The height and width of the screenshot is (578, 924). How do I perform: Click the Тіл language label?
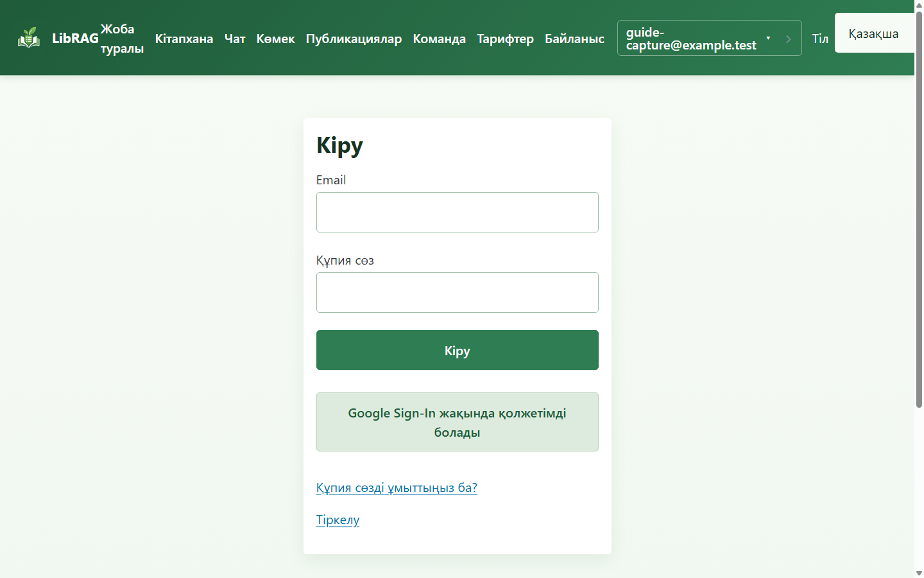click(x=820, y=39)
